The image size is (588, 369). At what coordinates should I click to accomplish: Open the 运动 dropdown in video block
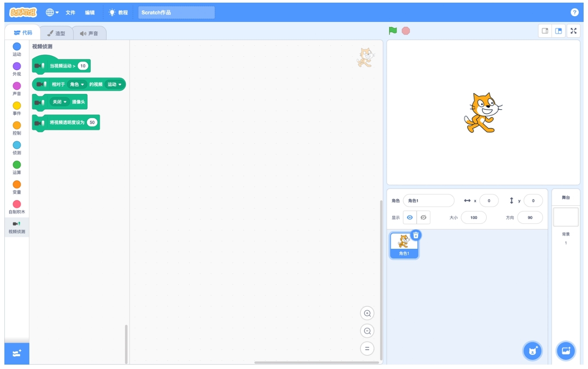[x=114, y=84]
